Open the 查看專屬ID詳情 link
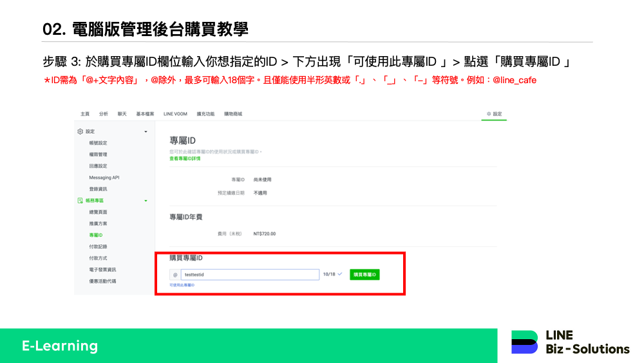Screen dimensions: 644x363 185,158
